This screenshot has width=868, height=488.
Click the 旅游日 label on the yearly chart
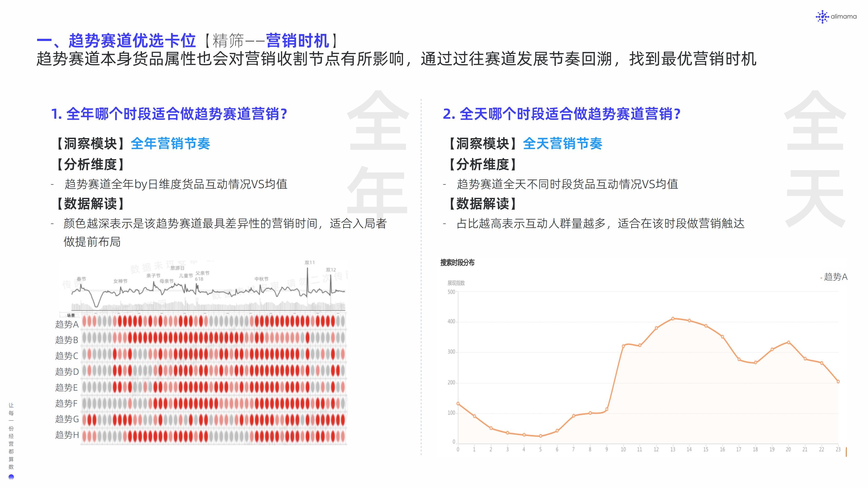(x=177, y=268)
